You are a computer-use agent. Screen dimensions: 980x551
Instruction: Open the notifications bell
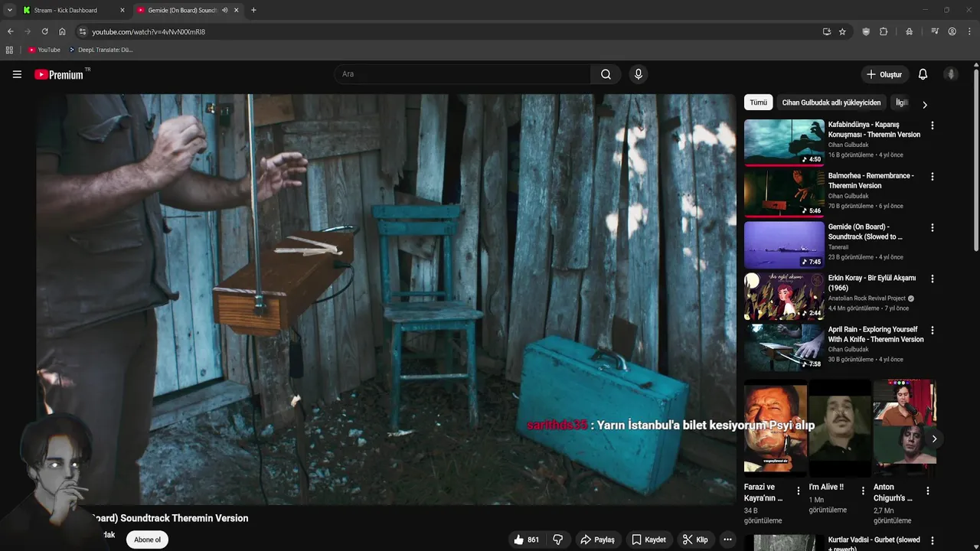(923, 74)
